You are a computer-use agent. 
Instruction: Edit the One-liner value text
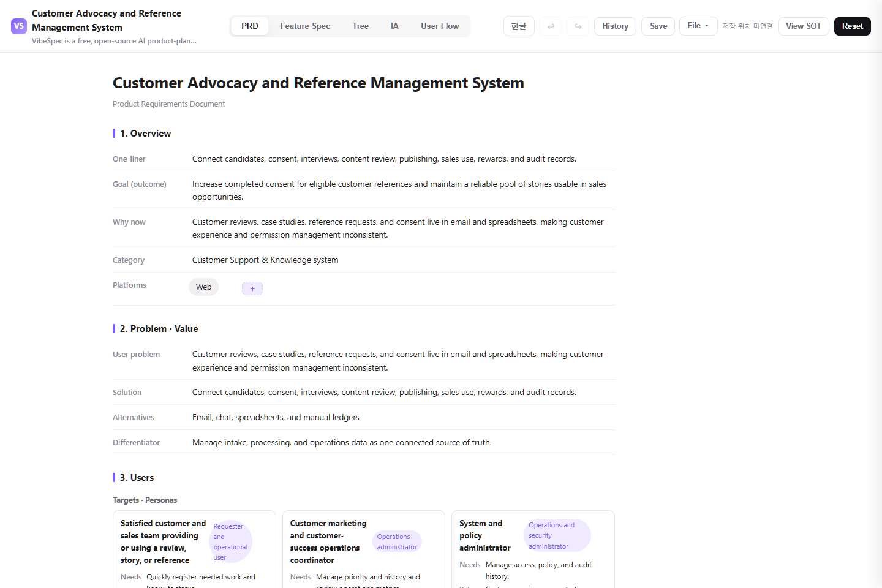click(x=384, y=159)
